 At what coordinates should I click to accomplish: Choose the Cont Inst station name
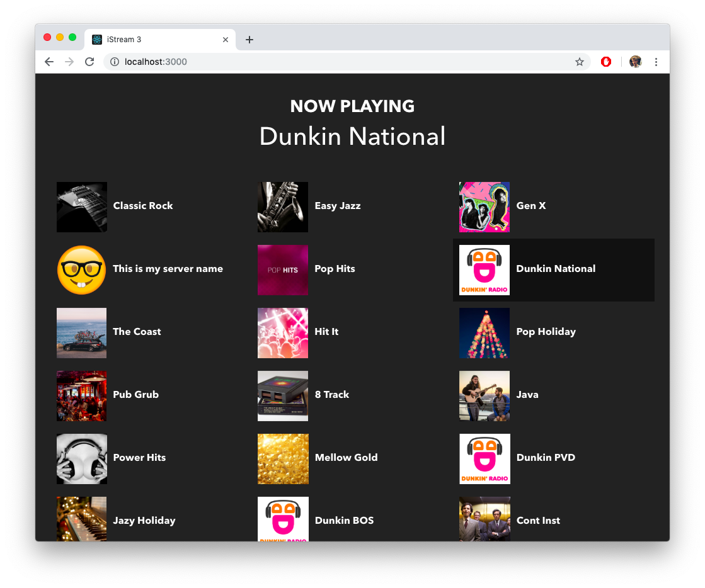[x=538, y=520]
